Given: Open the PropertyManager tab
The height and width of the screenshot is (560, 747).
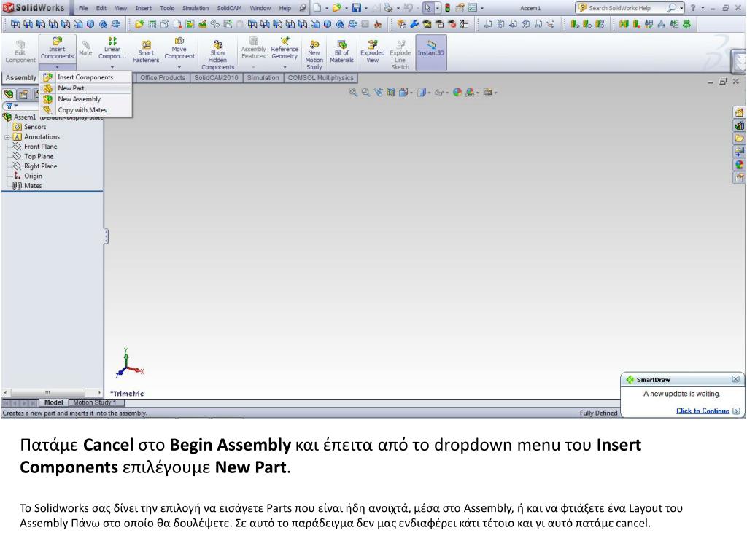Looking at the screenshot, I should pyautogui.click(x=23, y=94).
